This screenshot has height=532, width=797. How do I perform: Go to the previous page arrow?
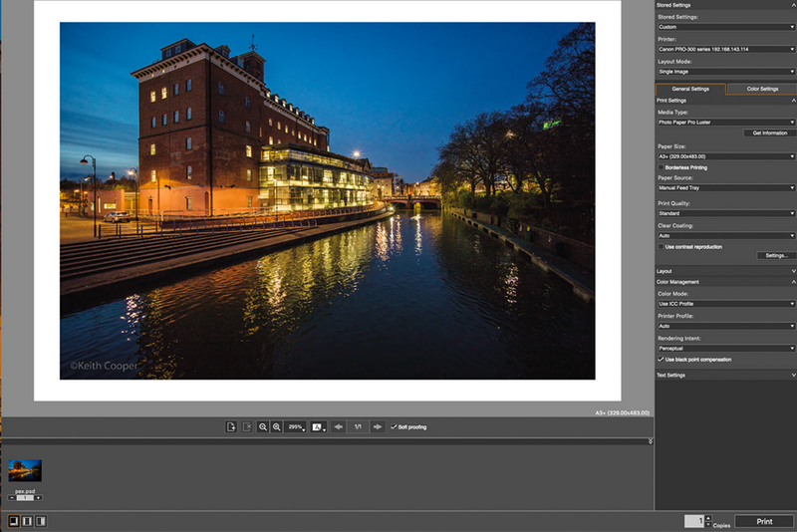click(x=339, y=426)
